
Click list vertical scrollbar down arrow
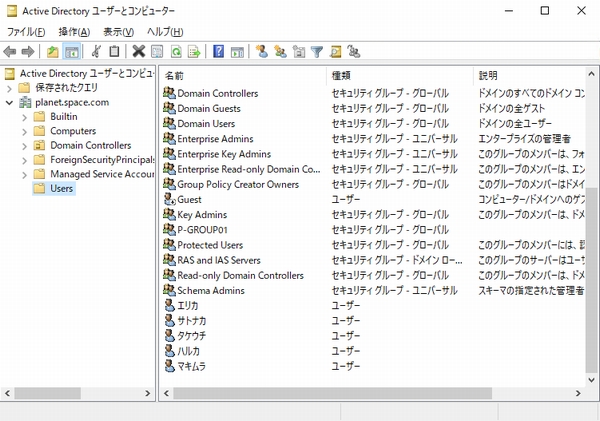(591, 380)
